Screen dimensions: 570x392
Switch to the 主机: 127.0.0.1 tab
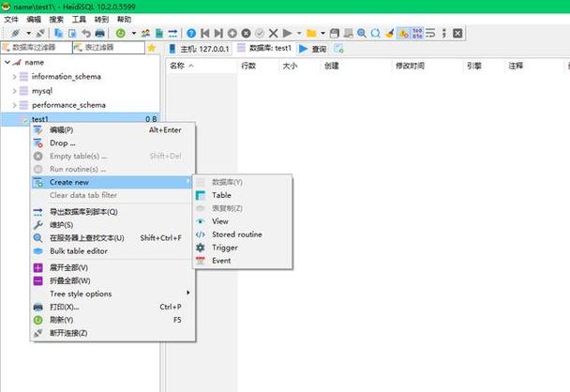199,49
